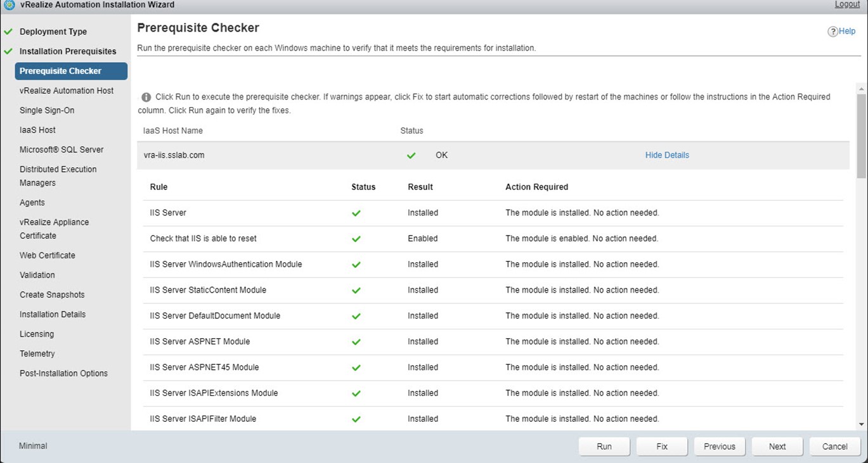Click checkmark for ISAPIExtensions Module row
Screen dimensions: 868x463
pyautogui.click(x=356, y=393)
